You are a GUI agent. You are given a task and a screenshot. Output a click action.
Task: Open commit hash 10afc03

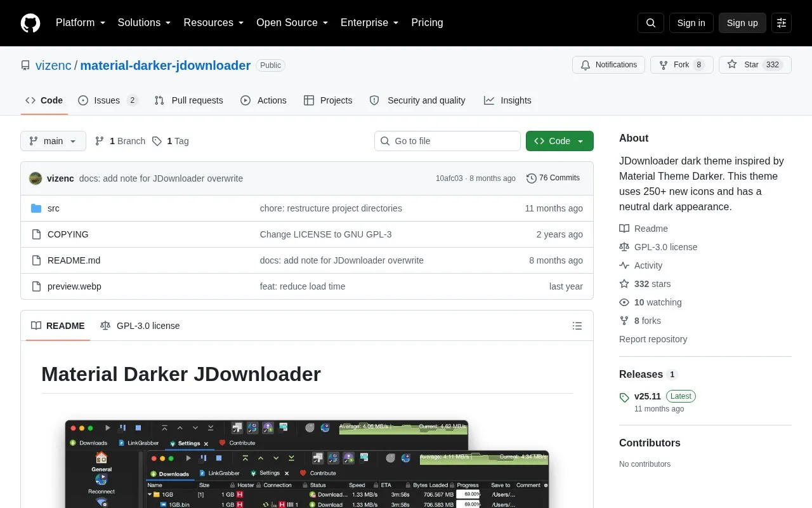[x=449, y=178]
